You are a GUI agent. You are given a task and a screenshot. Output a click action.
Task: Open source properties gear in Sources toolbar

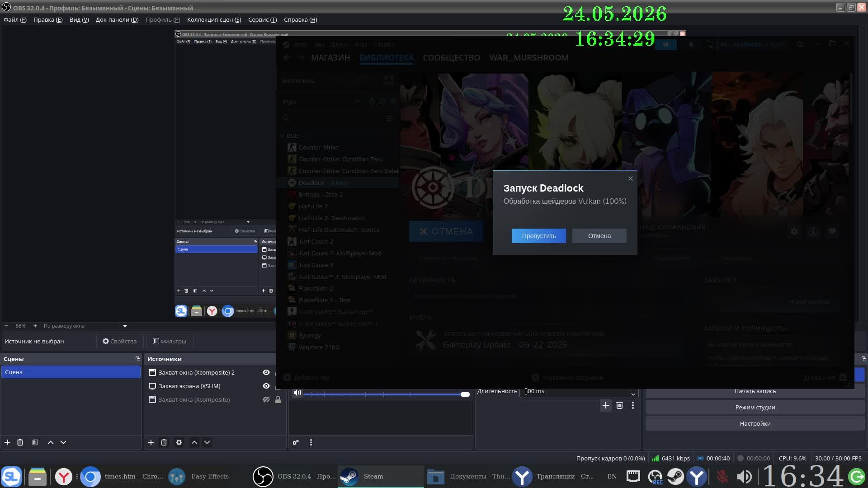pyautogui.click(x=179, y=442)
